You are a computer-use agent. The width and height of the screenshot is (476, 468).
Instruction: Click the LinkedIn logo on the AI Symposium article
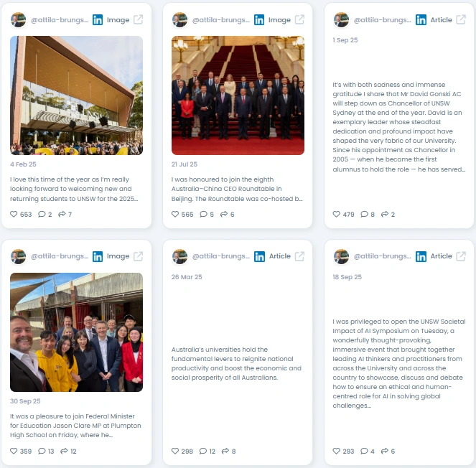421,256
